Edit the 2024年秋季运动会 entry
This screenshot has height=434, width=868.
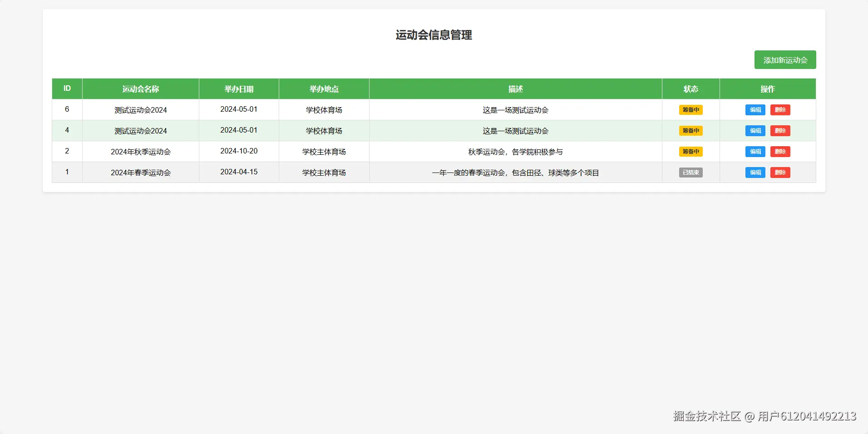pos(755,152)
